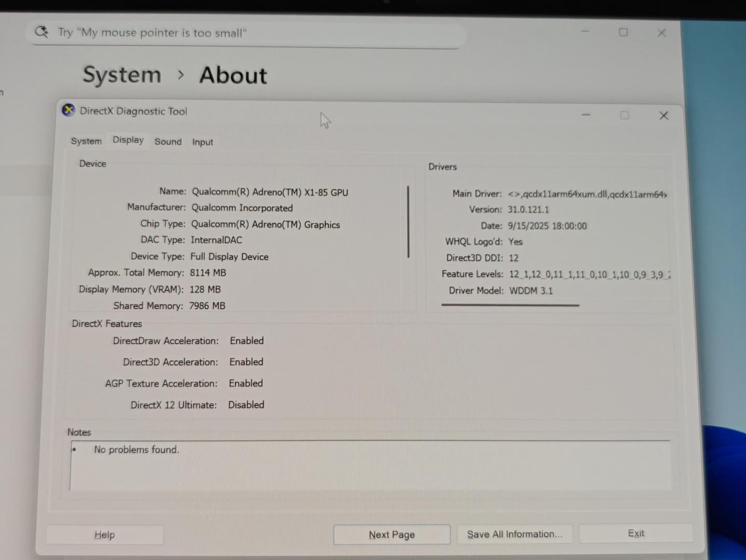Click the driver model 'WDDM 3.1'
This screenshot has height=560, width=746.
pos(531,291)
